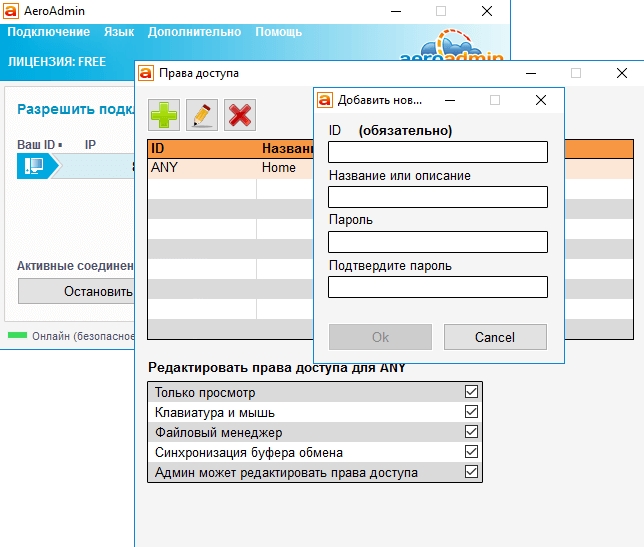Click into the ID (обязательно) input field
Image resolution: width=644 pixels, height=547 pixels.
click(437, 152)
